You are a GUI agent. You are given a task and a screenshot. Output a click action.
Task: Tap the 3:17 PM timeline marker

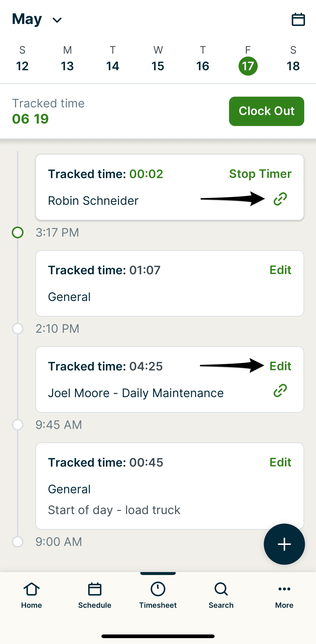tap(18, 232)
